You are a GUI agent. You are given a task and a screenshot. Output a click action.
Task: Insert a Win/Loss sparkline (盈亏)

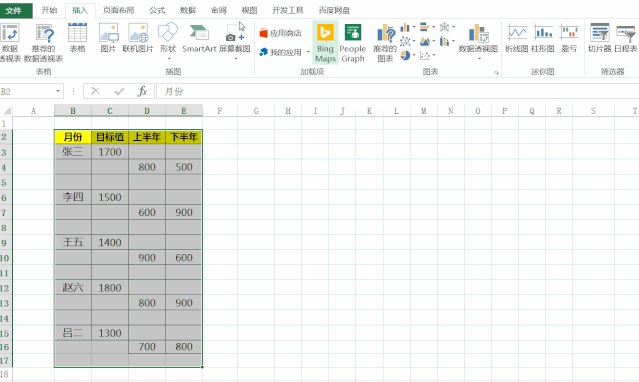click(569, 38)
